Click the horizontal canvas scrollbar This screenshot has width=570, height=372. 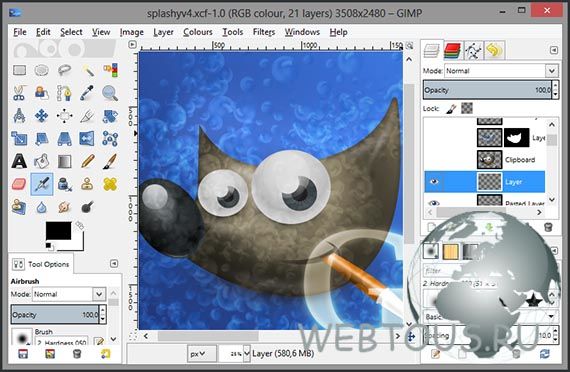coord(208,336)
